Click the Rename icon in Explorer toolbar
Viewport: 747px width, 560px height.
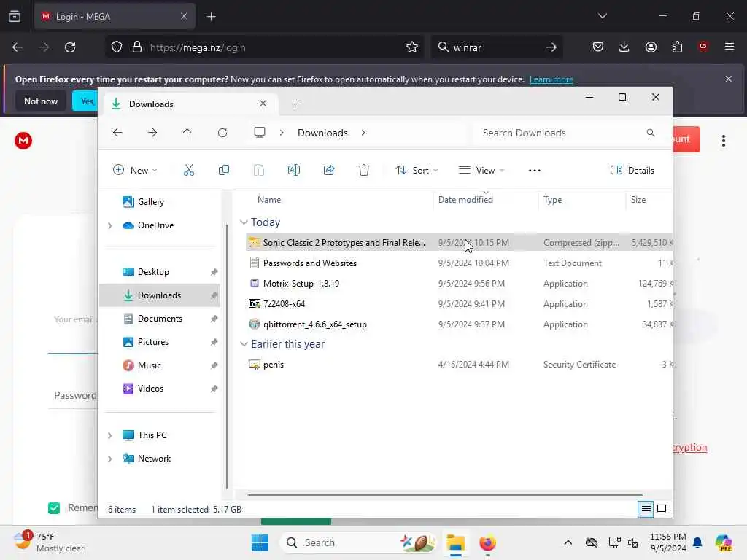[x=294, y=170]
